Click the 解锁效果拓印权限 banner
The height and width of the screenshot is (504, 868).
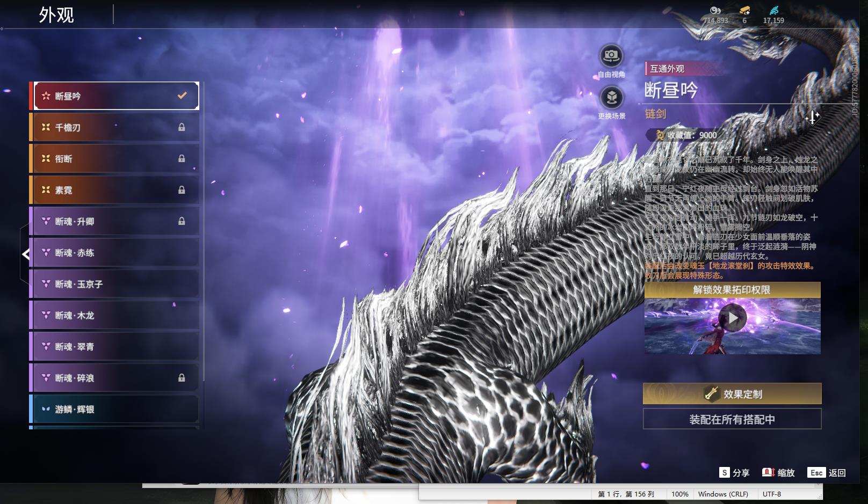[x=732, y=290]
